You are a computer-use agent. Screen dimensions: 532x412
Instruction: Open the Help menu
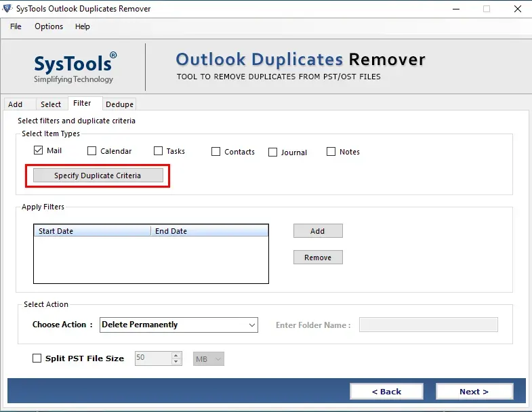pos(83,26)
